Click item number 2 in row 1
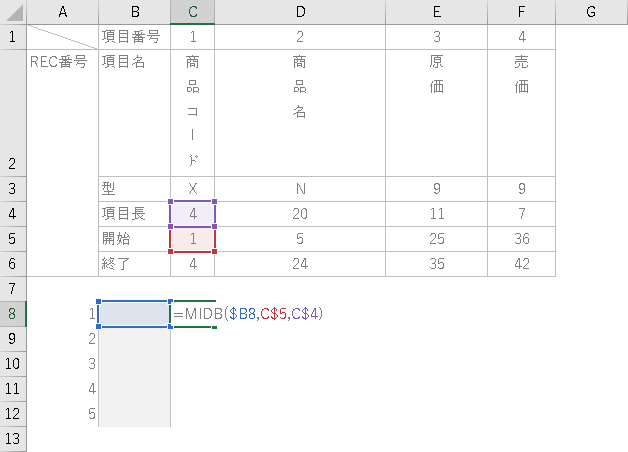This screenshot has height=452, width=628. tap(300, 37)
